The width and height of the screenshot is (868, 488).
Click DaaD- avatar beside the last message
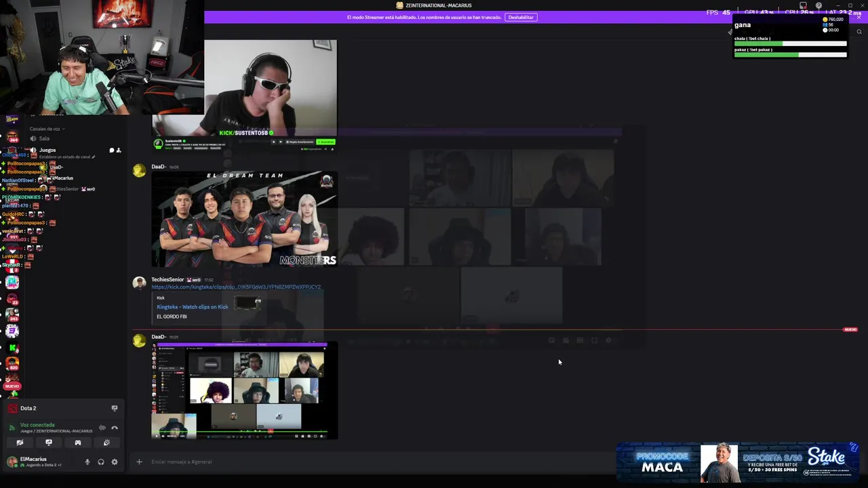point(139,341)
